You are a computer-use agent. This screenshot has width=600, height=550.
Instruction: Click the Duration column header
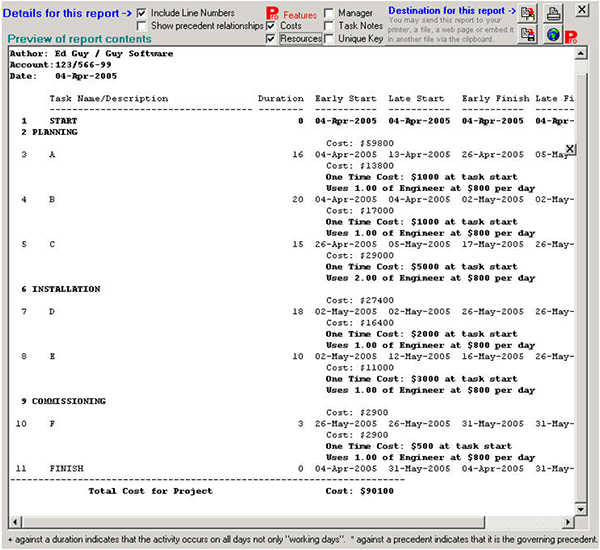(281, 99)
